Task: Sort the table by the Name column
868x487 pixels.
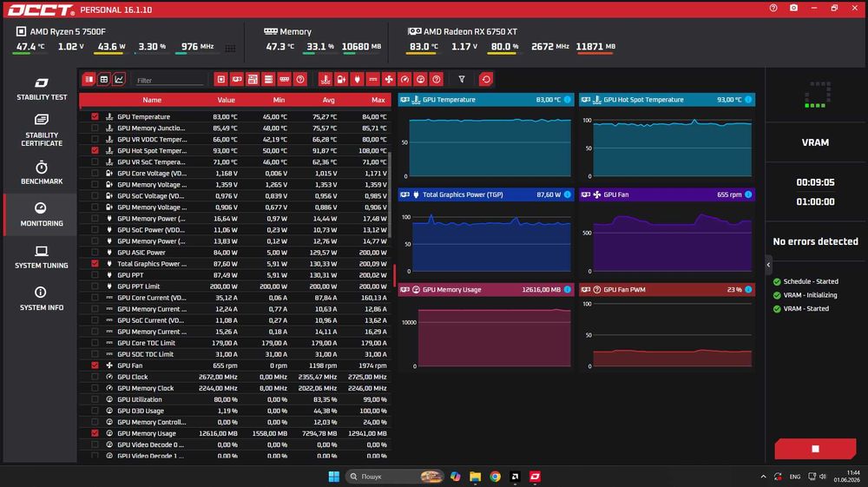Action: click(x=152, y=100)
